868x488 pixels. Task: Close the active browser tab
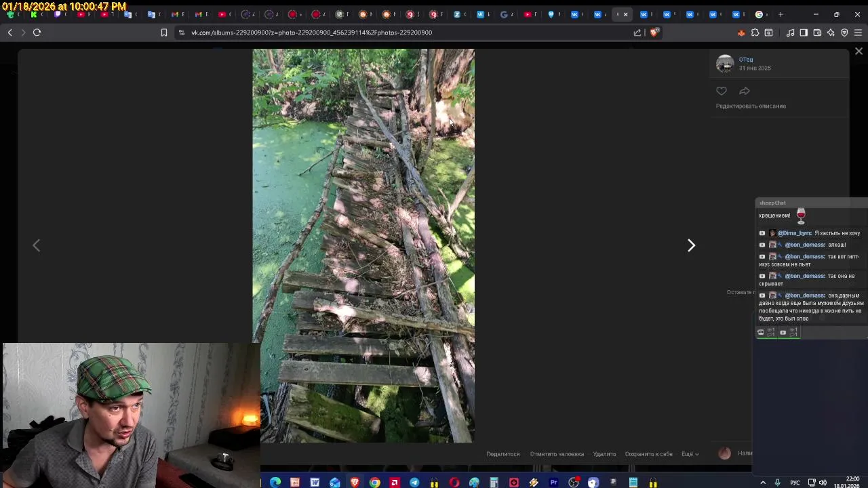[x=625, y=14]
